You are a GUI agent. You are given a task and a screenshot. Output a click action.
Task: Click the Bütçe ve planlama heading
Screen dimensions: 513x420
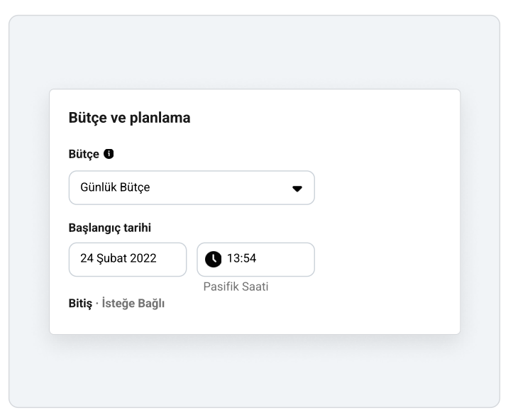point(129,118)
